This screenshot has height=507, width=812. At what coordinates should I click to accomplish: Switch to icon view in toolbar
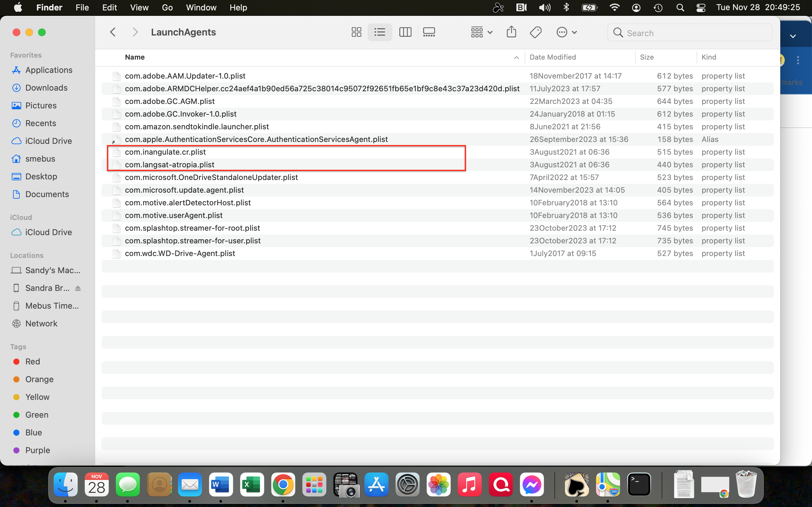(356, 32)
